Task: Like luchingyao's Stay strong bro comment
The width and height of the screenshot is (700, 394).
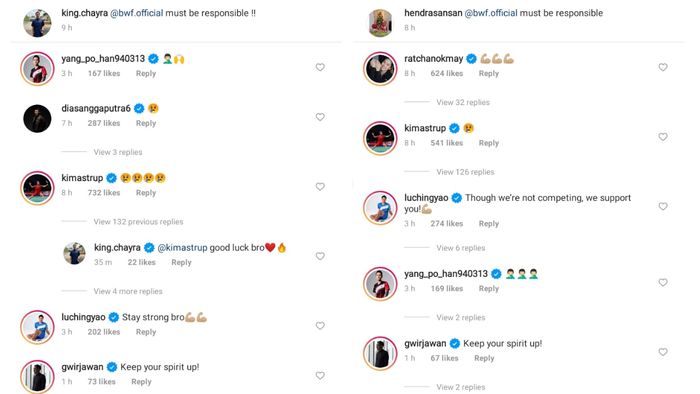Action: point(320,326)
